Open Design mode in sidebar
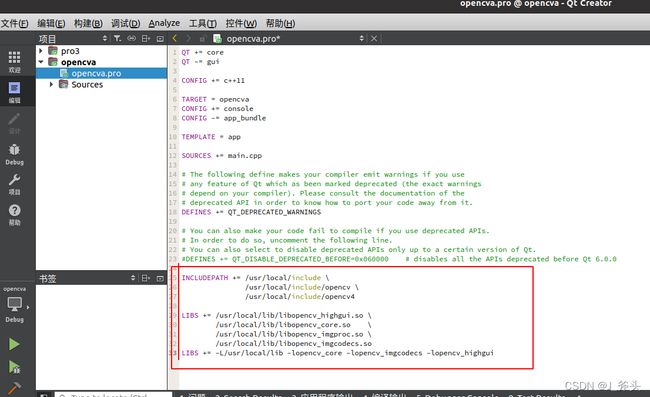650x397 pixels. coord(15,123)
